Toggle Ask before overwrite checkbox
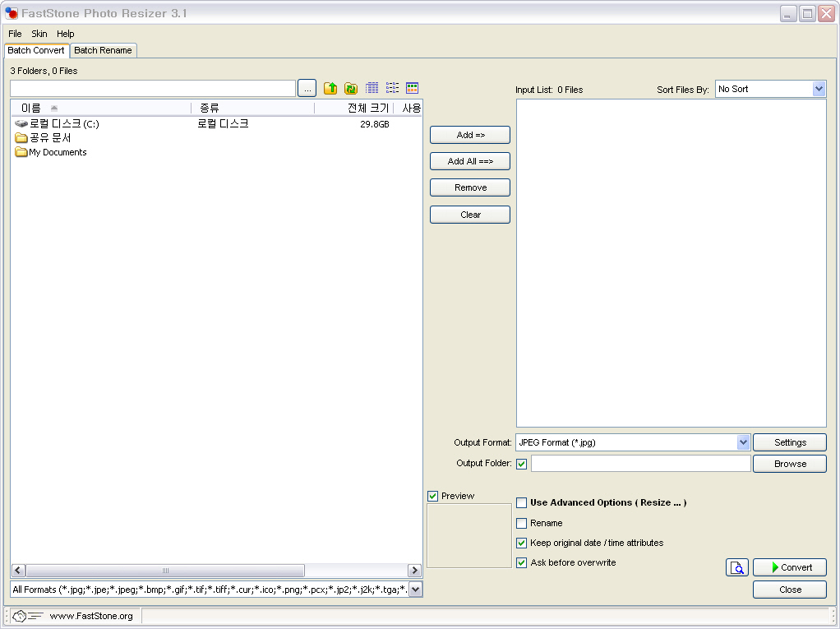The image size is (840, 629). [521, 562]
